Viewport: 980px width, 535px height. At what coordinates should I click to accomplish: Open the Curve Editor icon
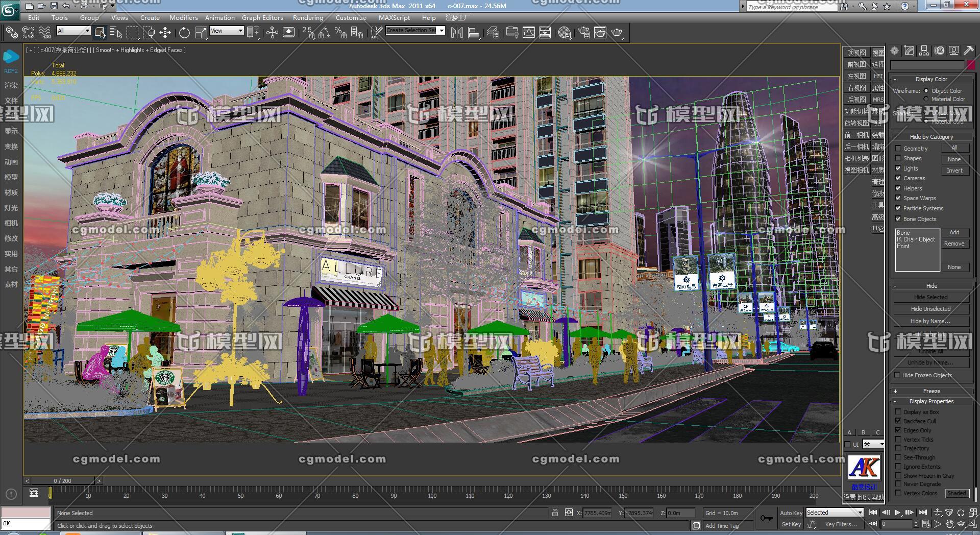(x=529, y=33)
